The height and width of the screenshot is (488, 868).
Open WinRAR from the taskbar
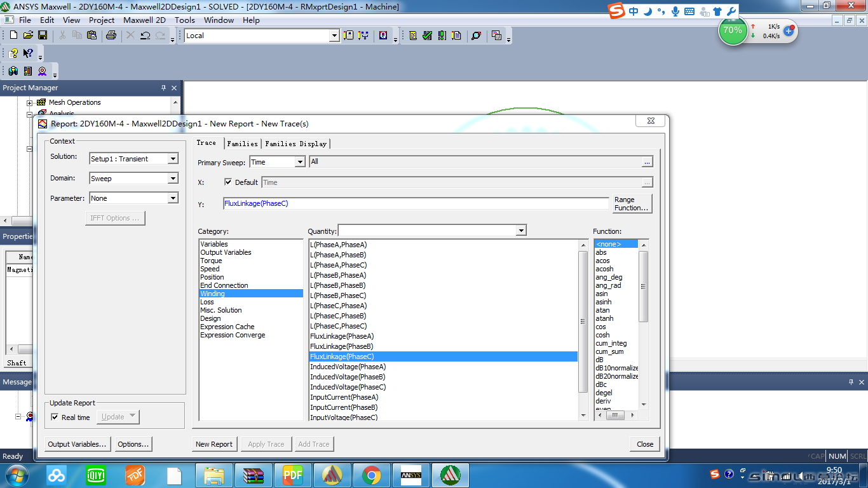(x=254, y=475)
